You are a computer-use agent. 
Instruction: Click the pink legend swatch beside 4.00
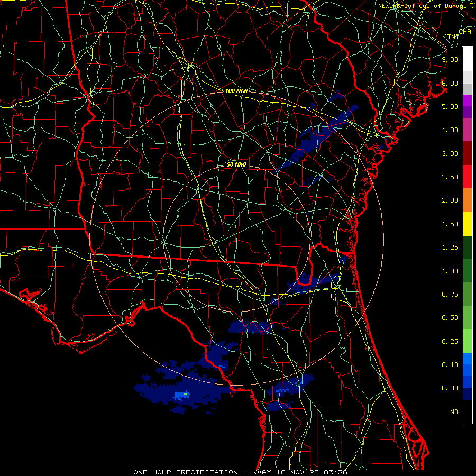(467, 130)
